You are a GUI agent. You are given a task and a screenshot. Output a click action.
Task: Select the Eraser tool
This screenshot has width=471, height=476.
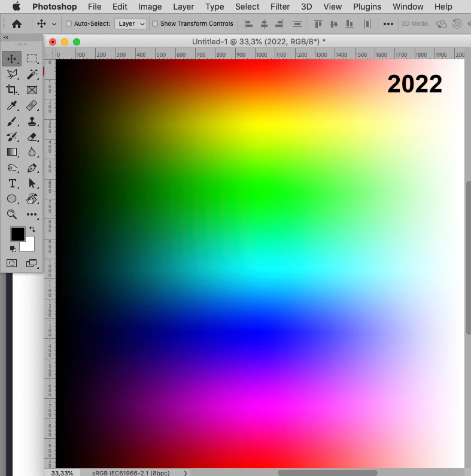tap(32, 137)
